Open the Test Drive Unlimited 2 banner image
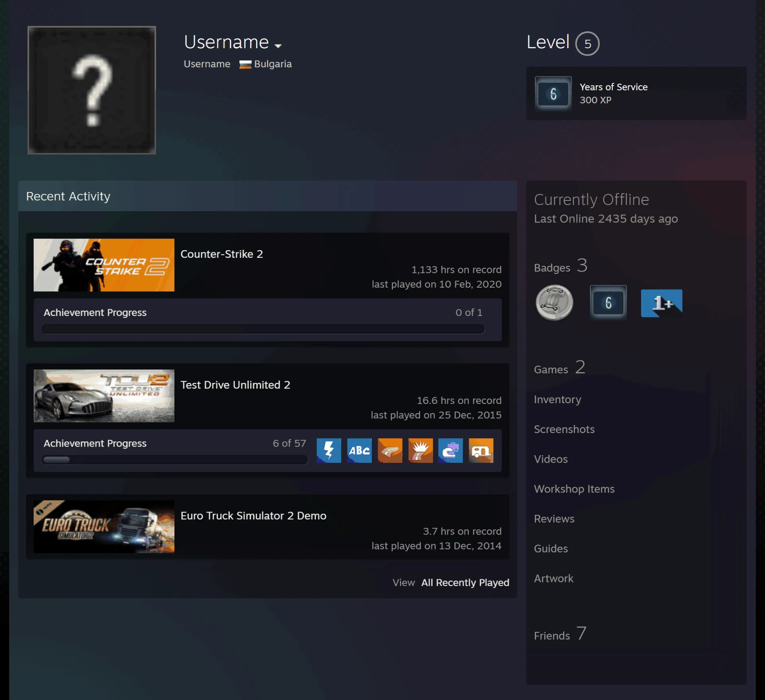Viewport: 765px width, 700px height. coord(104,396)
